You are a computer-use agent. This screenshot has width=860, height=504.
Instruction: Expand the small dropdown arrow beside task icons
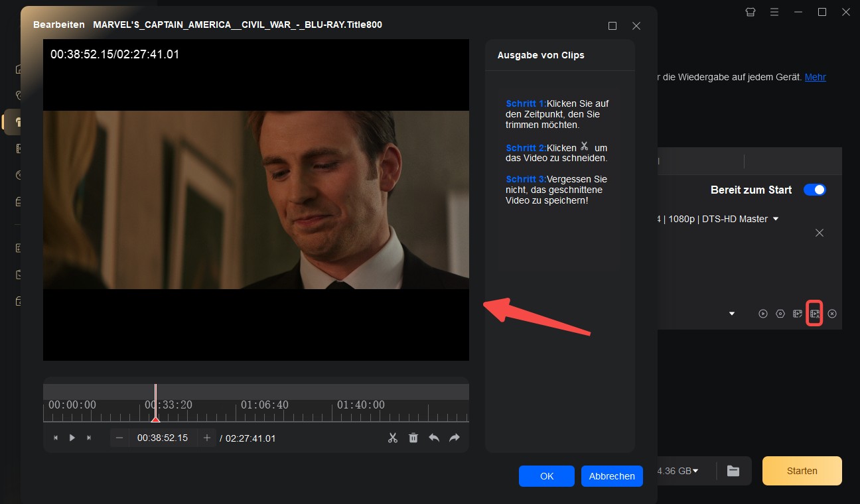click(x=732, y=314)
